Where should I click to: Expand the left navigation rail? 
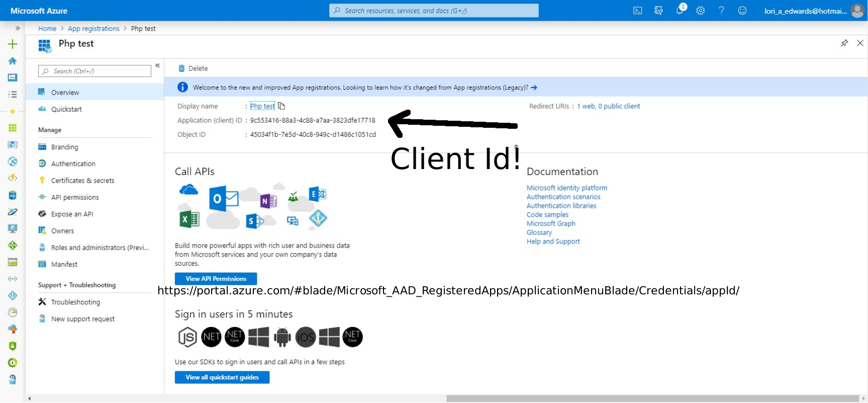pos(18,28)
